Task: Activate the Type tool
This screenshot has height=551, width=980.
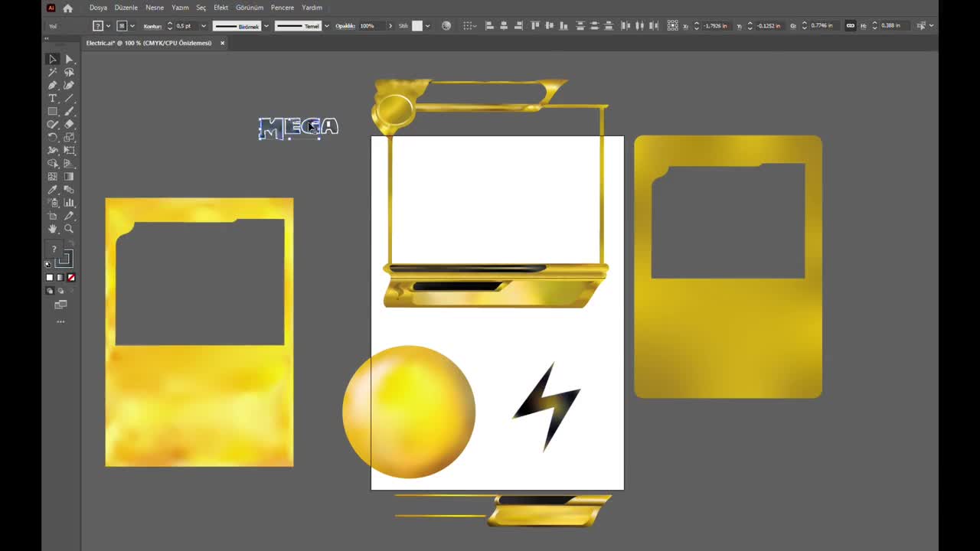Action: (x=52, y=98)
